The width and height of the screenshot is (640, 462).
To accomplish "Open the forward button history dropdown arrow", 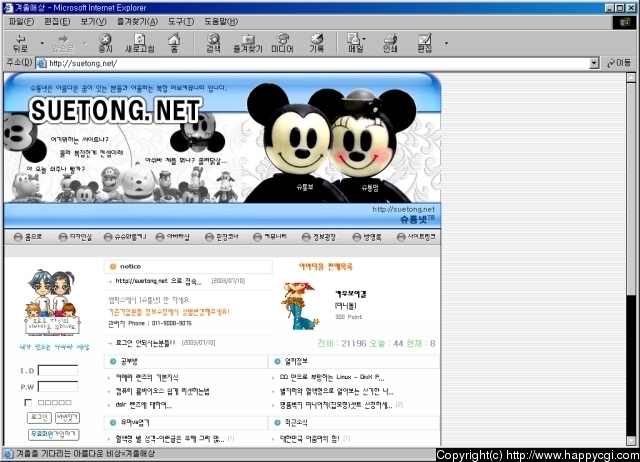I will pyautogui.click(x=85, y=43).
